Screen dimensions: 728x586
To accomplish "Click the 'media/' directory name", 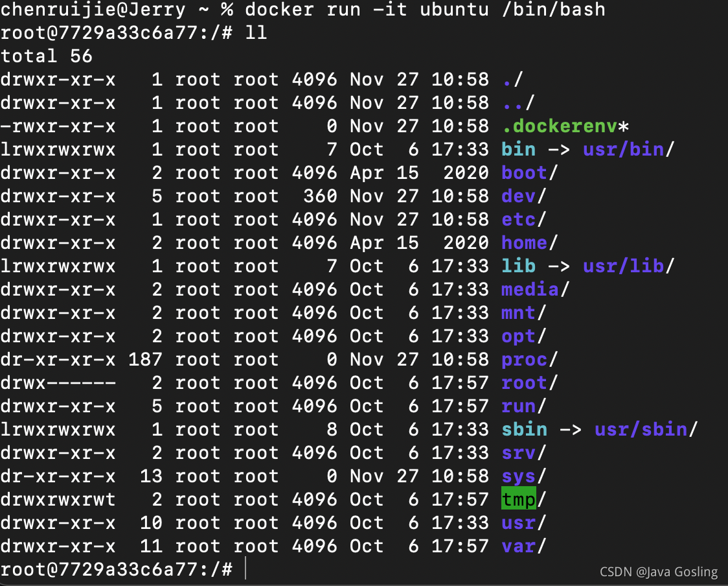I will pyautogui.click(x=536, y=290).
